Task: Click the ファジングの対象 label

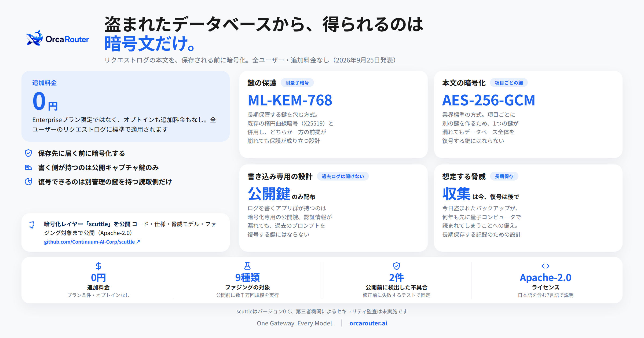Action: 247,287
